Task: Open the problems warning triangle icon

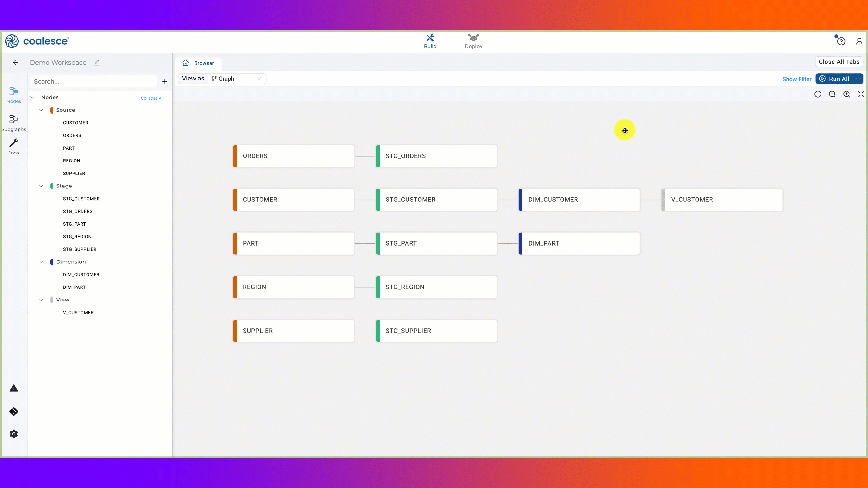Action: click(x=14, y=388)
